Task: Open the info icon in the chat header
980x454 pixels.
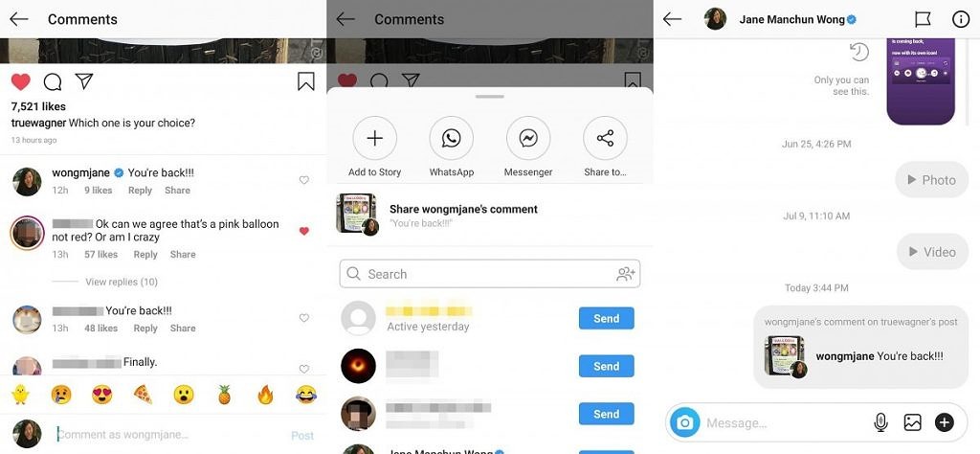Action: (x=960, y=19)
